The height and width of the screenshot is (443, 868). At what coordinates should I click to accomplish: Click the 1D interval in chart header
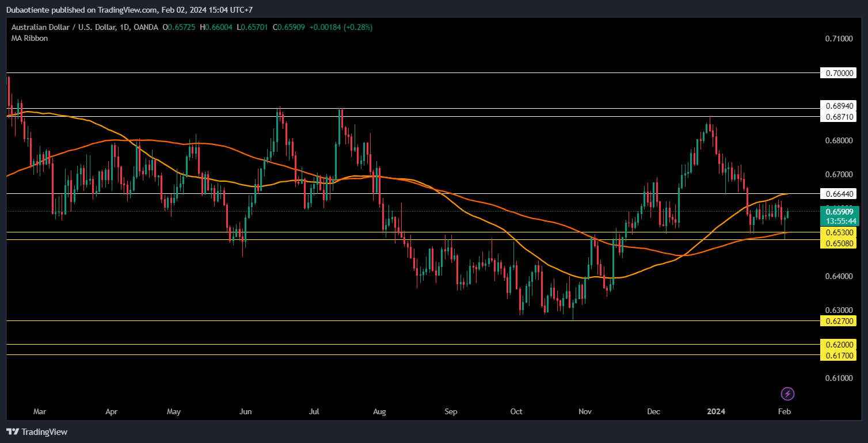pyautogui.click(x=124, y=27)
